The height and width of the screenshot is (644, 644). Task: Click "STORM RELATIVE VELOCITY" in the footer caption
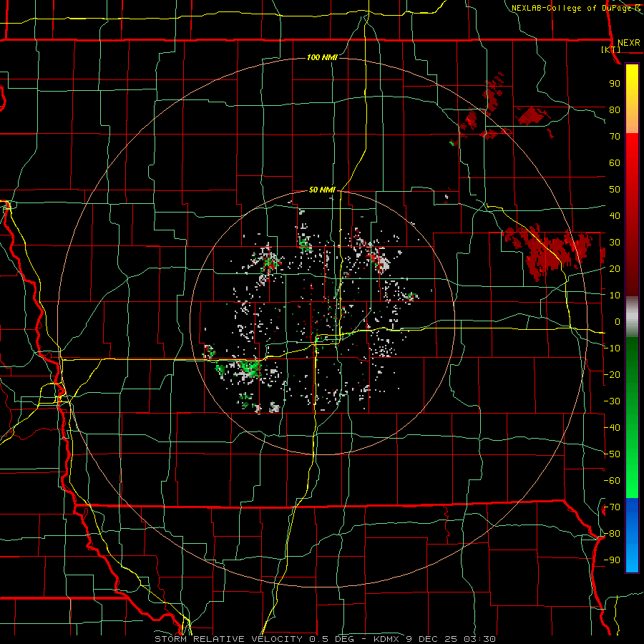point(228,639)
